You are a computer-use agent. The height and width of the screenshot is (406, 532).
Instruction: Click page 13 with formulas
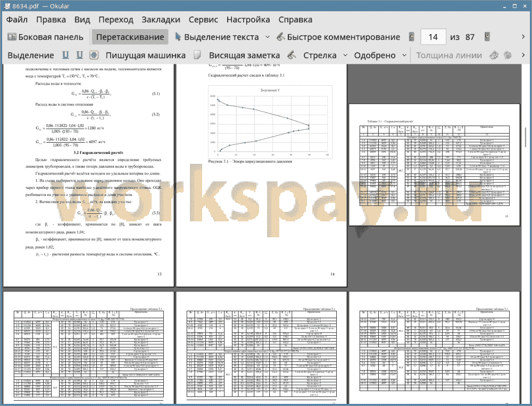[x=88, y=176]
